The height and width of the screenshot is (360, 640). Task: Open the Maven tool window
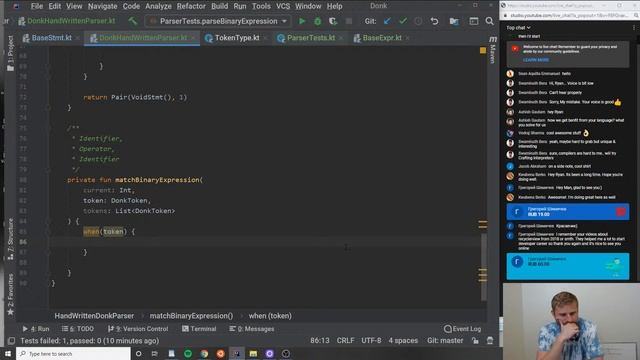click(493, 50)
